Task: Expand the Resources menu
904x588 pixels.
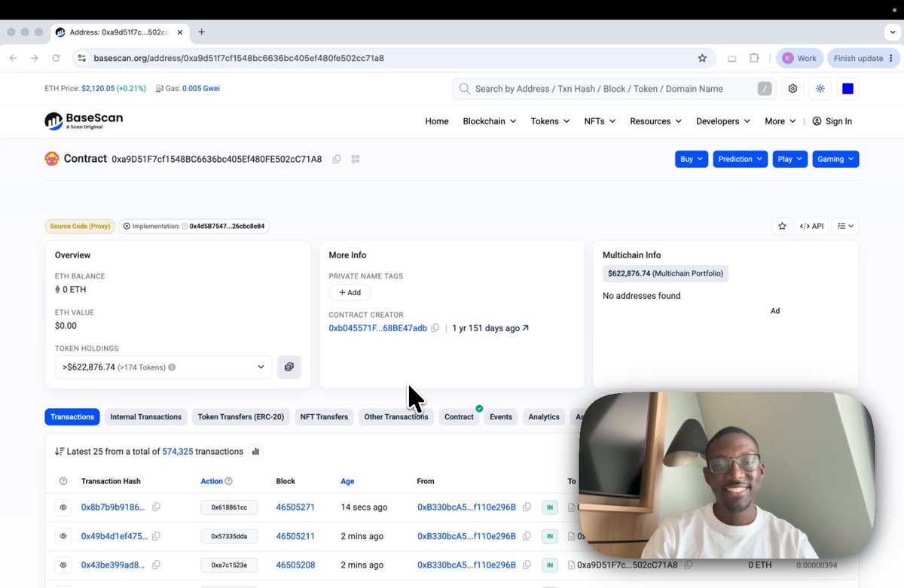Action: 655,121
